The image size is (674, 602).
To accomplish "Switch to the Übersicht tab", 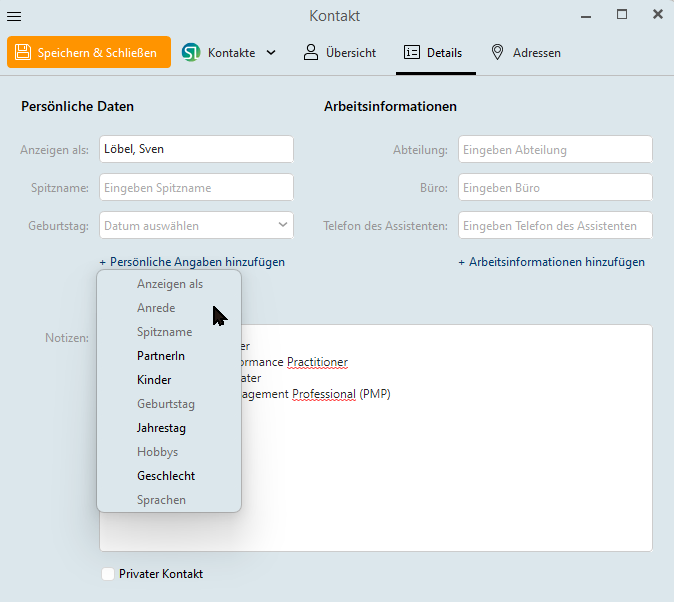I will point(340,53).
